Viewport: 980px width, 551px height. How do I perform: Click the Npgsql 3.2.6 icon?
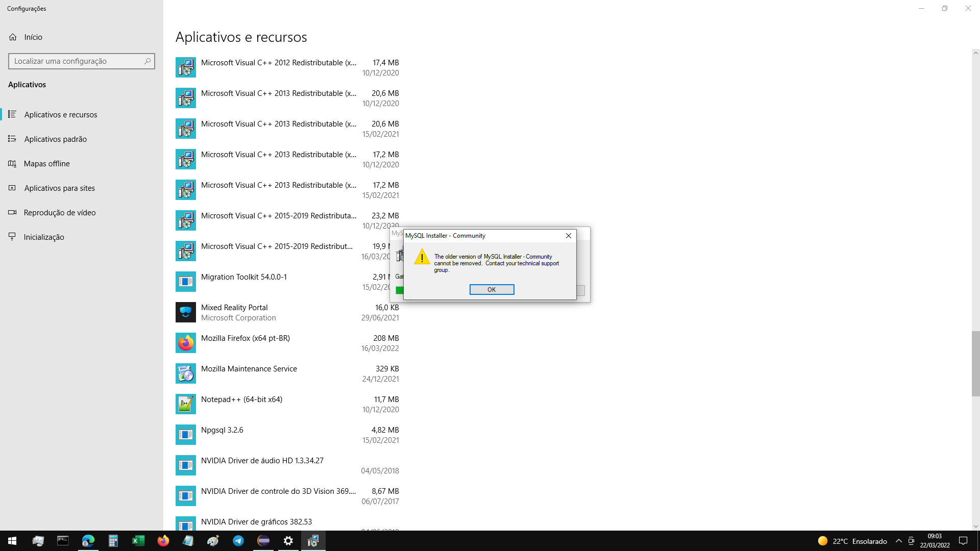point(186,435)
